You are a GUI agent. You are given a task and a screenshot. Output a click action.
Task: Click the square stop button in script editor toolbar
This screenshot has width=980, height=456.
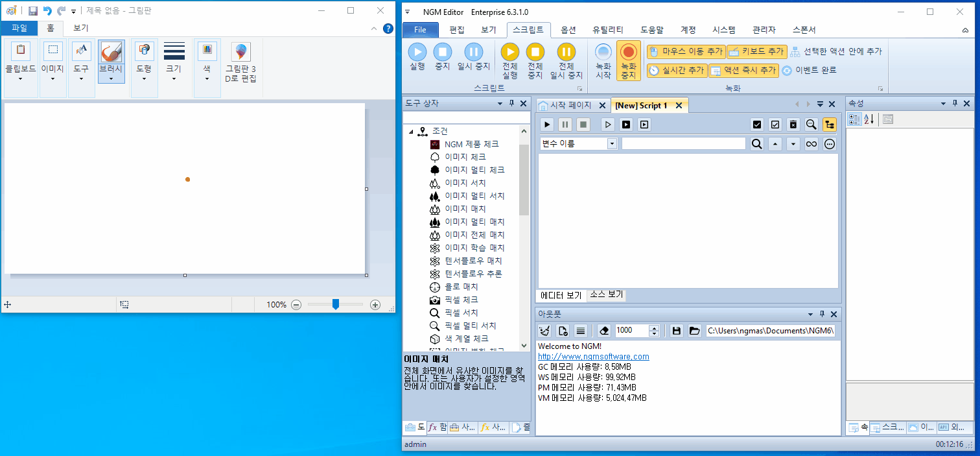(x=583, y=125)
